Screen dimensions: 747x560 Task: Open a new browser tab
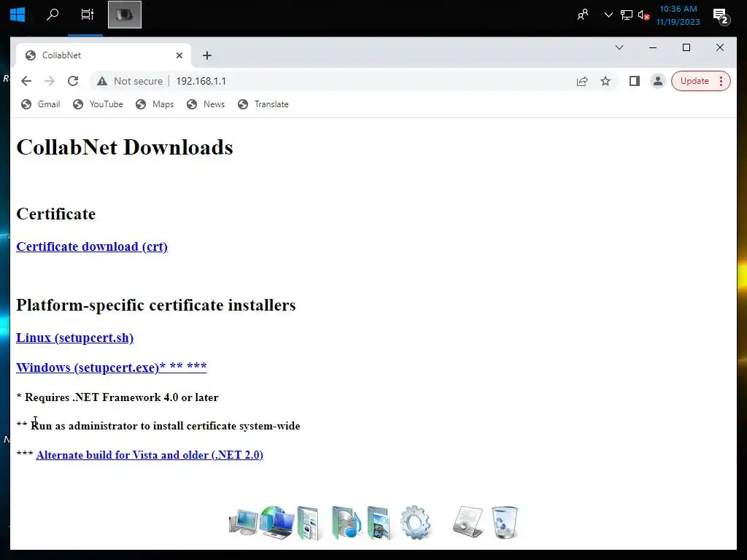tap(206, 55)
